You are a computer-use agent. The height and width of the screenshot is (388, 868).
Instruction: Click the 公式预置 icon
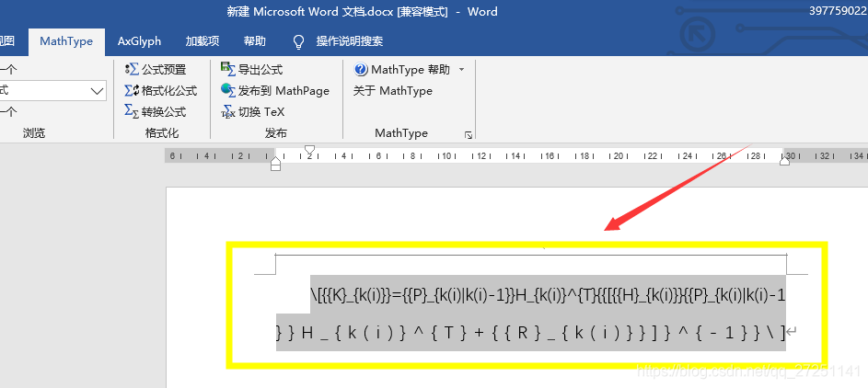click(132, 70)
